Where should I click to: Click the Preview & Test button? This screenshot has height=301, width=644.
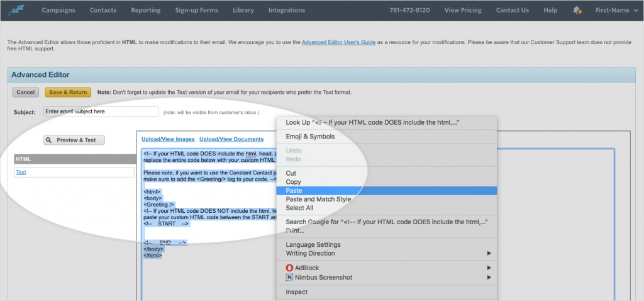click(x=74, y=140)
